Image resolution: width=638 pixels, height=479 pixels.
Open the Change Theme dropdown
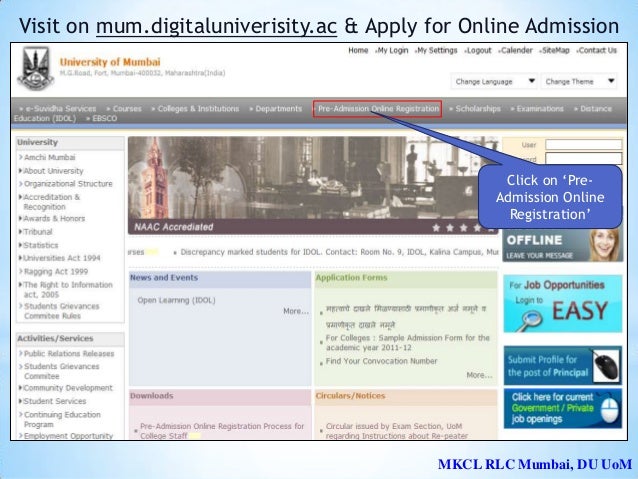(x=579, y=81)
